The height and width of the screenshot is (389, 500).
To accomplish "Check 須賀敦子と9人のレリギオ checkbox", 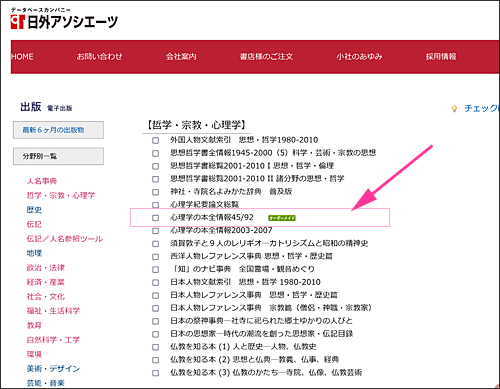I will pos(155,244).
